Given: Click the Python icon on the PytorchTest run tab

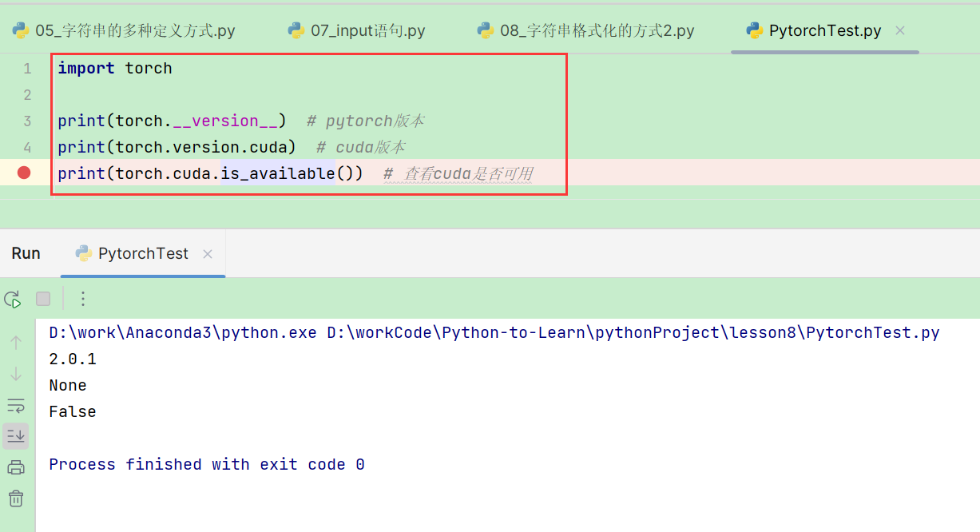Looking at the screenshot, I should (84, 252).
